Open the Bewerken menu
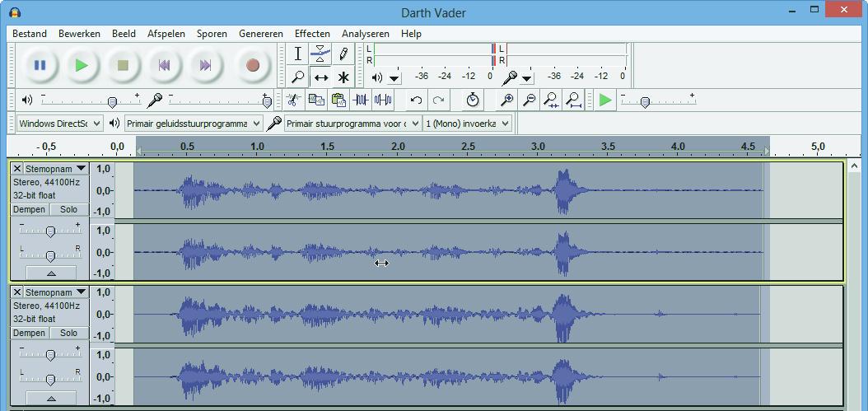The image size is (868, 411). pyautogui.click(x=79, y=34)
